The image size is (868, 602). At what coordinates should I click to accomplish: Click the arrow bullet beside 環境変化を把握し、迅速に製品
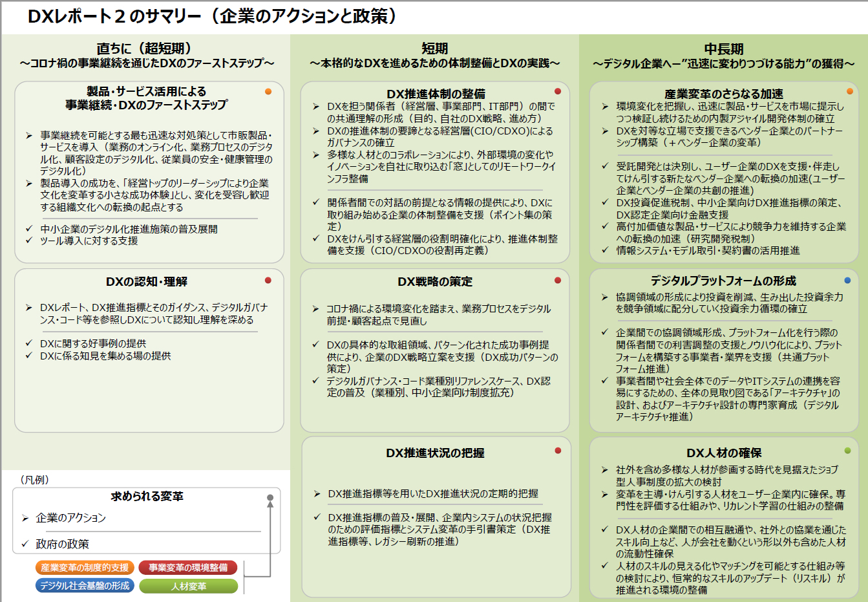605,107
